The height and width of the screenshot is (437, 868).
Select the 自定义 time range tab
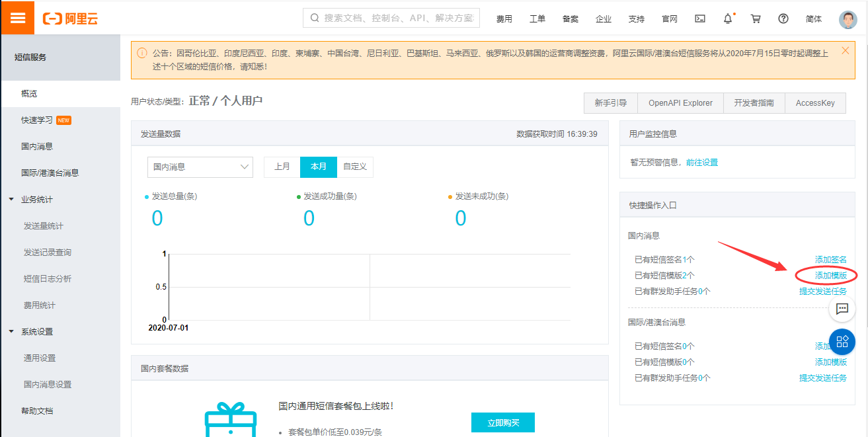(x=355, y=167)
